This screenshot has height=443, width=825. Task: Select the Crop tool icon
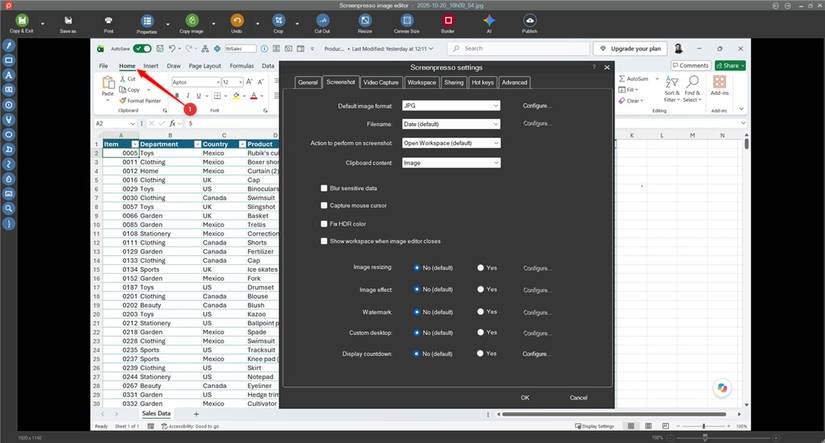(x=278, y=21)
